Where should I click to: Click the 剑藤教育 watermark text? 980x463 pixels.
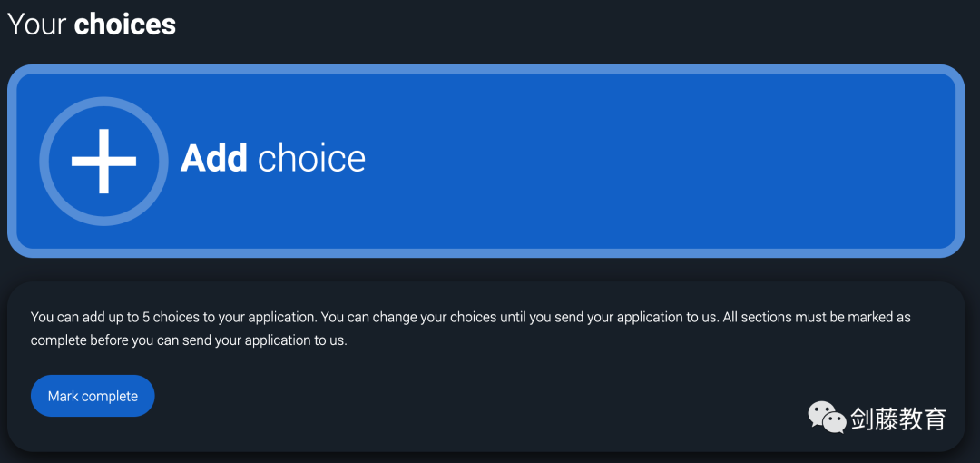pyautogui.click(x=898, y=419)
